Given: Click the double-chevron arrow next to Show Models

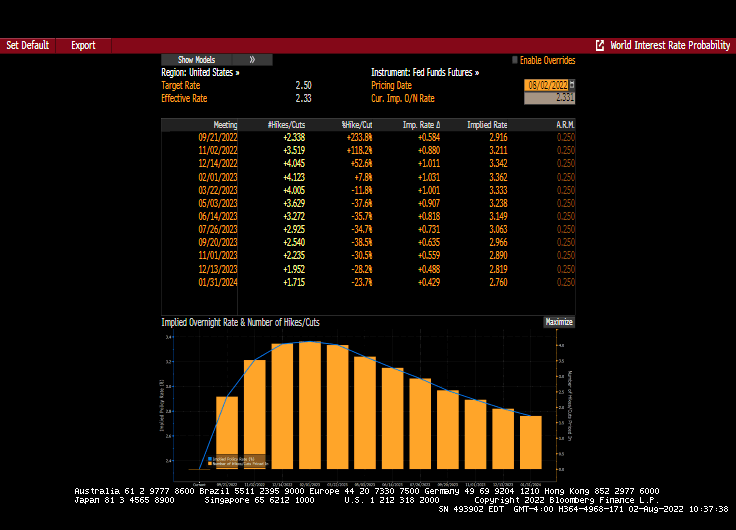Looking at the screenshot, I should coord(252,60).
